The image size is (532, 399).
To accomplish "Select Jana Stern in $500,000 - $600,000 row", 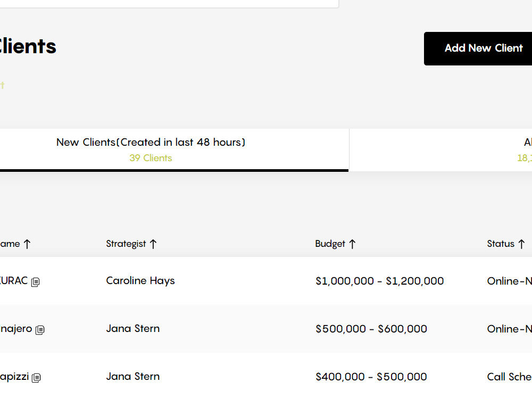I will tap(132, 328).
